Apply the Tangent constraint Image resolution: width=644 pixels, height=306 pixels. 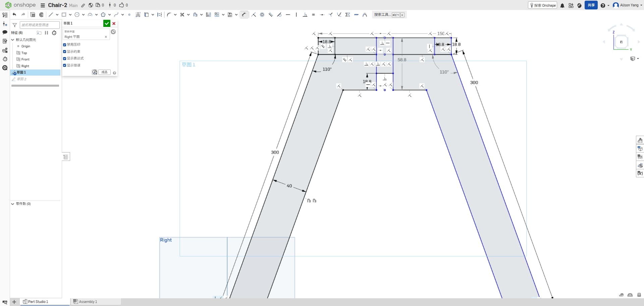click(279, 14)
